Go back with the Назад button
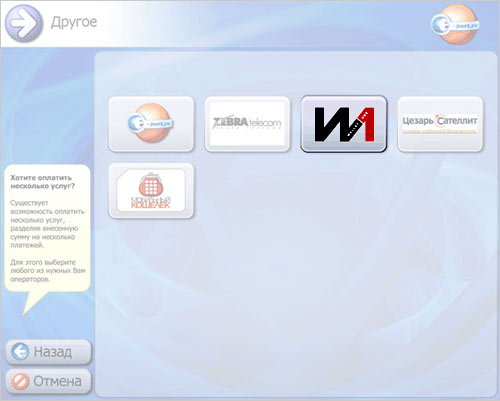This screenshot has height=401, width=500. (48, 352)
